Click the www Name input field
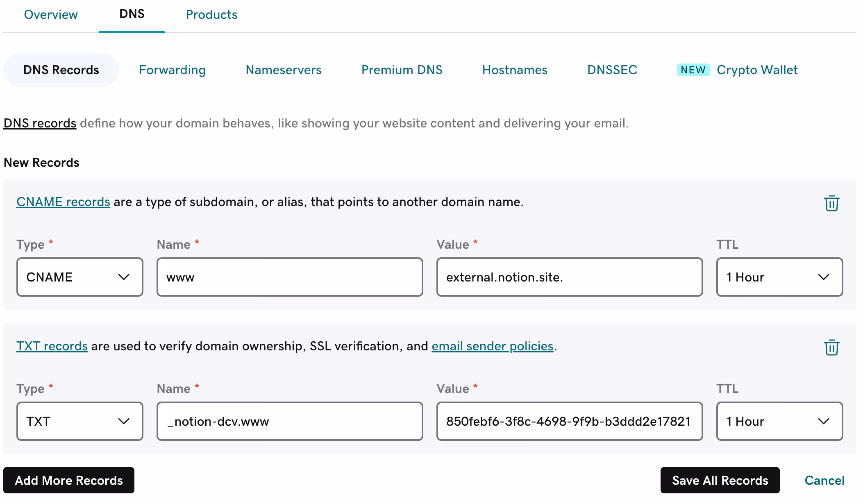Screen dimensions: 863x504 [x=289, y=277]
